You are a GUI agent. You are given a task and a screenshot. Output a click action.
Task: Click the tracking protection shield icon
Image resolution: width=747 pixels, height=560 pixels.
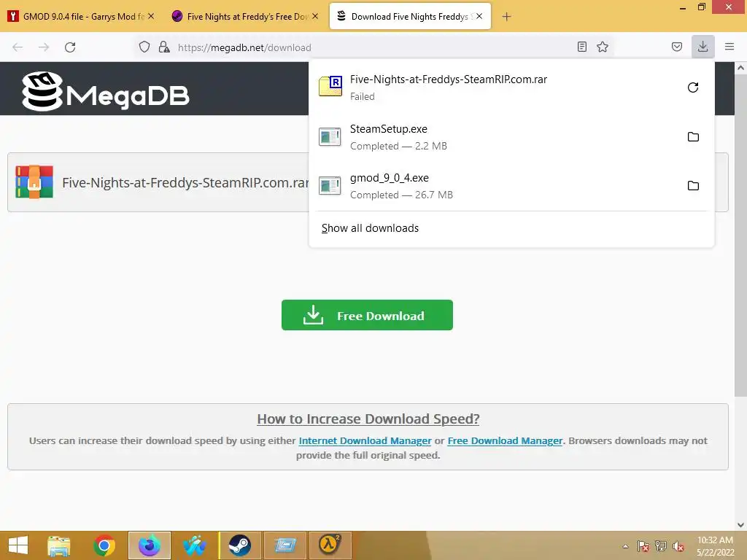(x=144, y=47)
